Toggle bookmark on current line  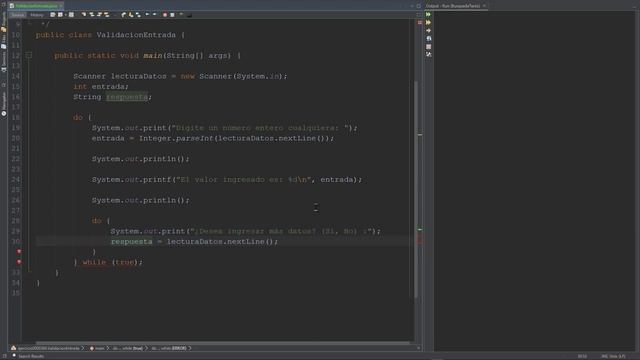point(138,15)
